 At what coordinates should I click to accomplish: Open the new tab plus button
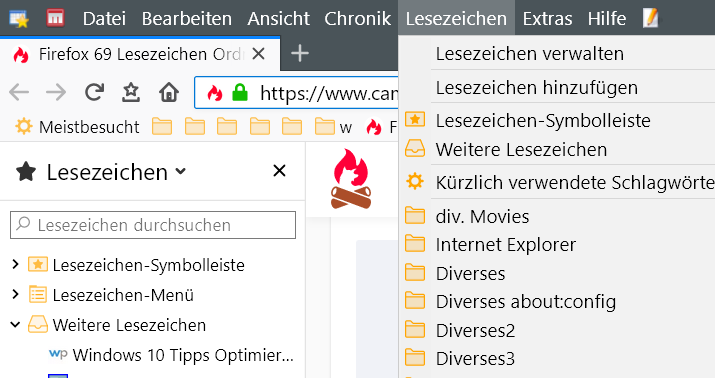300,54
